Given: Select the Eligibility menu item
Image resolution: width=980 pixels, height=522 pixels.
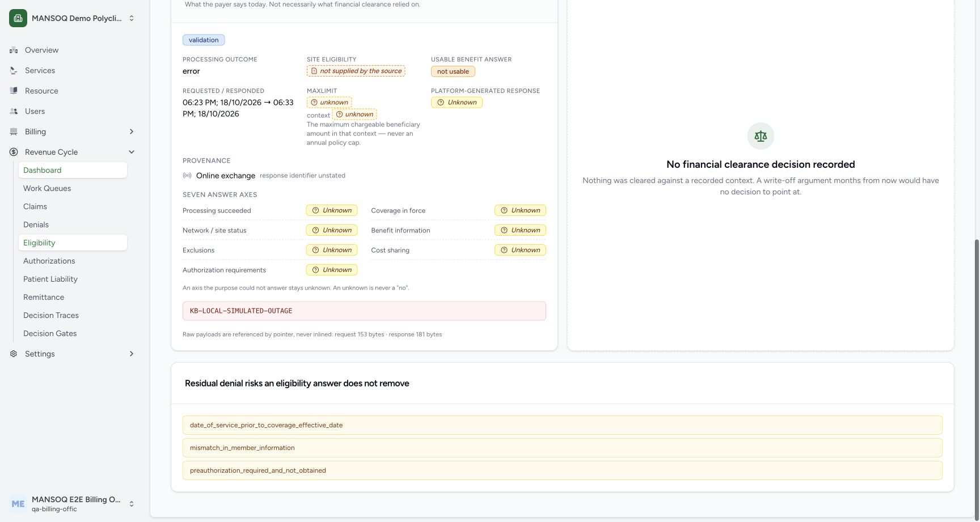Looking at the screenshot, I should tap(73, 243).
